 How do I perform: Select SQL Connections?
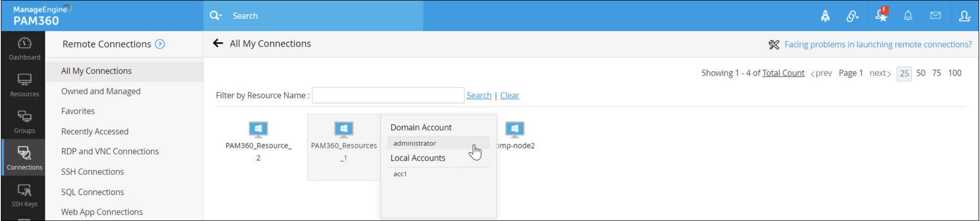coord(92,192)
